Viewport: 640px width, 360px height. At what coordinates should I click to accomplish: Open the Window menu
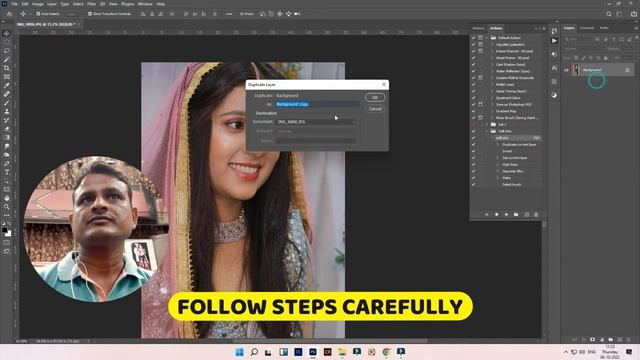pos(145,4)
